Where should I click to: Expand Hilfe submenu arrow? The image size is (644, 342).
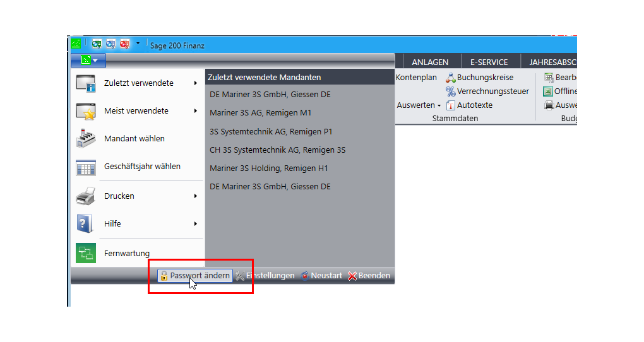(196, 224)
